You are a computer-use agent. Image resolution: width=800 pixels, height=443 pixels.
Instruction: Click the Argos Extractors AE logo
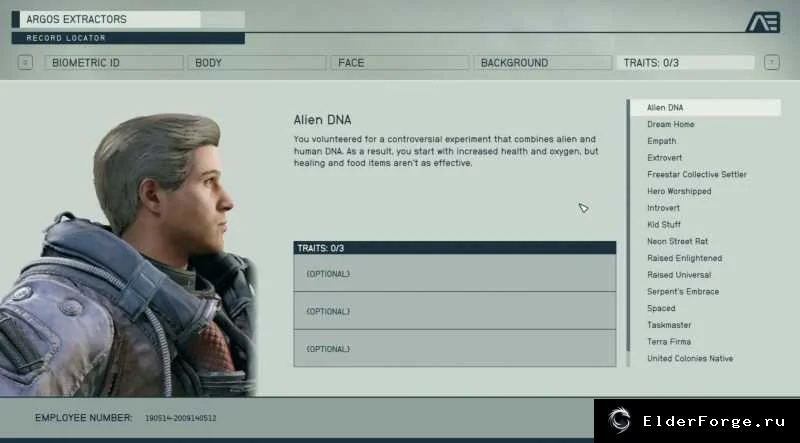pyautogui.click(x=763, y=22)
